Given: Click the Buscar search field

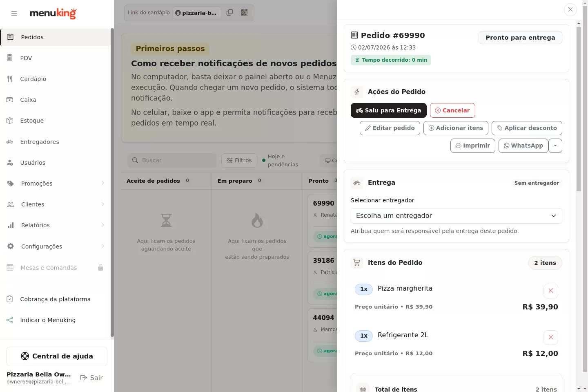Looking at the screenshot, I should pyautogui.click(x=172, y=160).
